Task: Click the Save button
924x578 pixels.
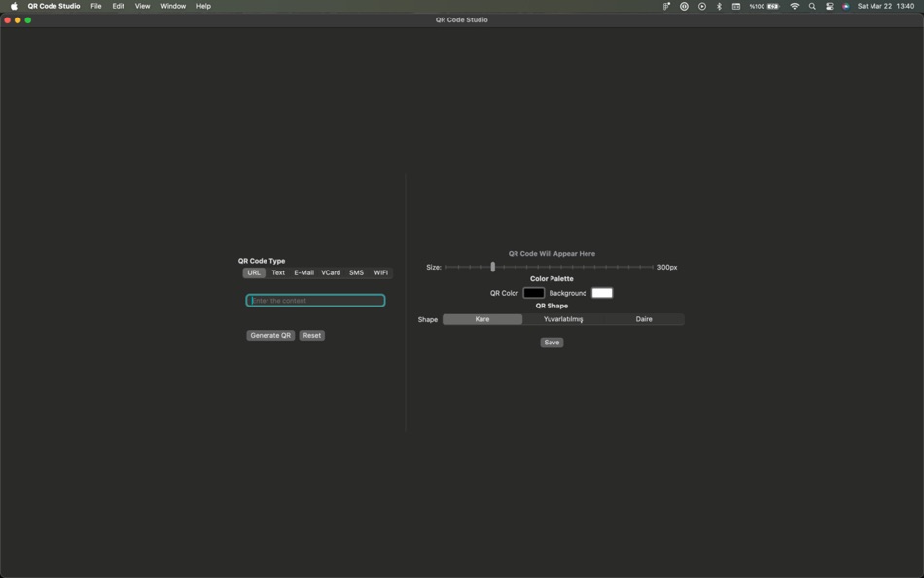Action: 551,343
